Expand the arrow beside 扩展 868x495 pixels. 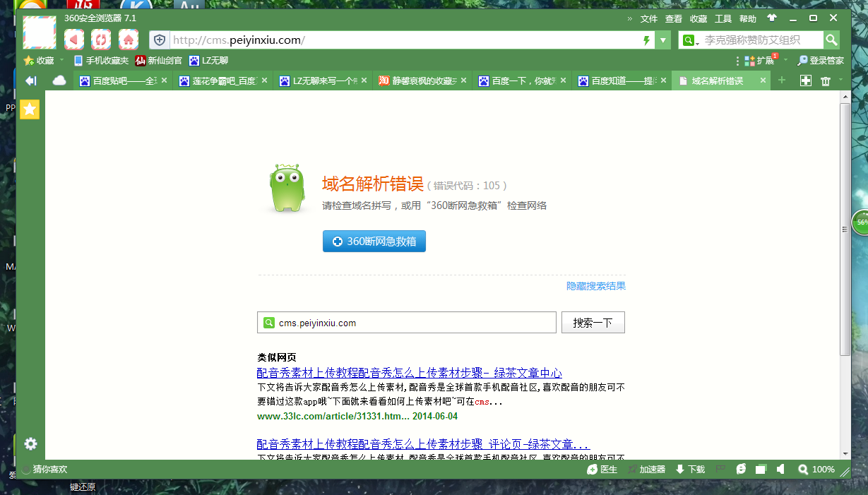[x=785, y=61]
